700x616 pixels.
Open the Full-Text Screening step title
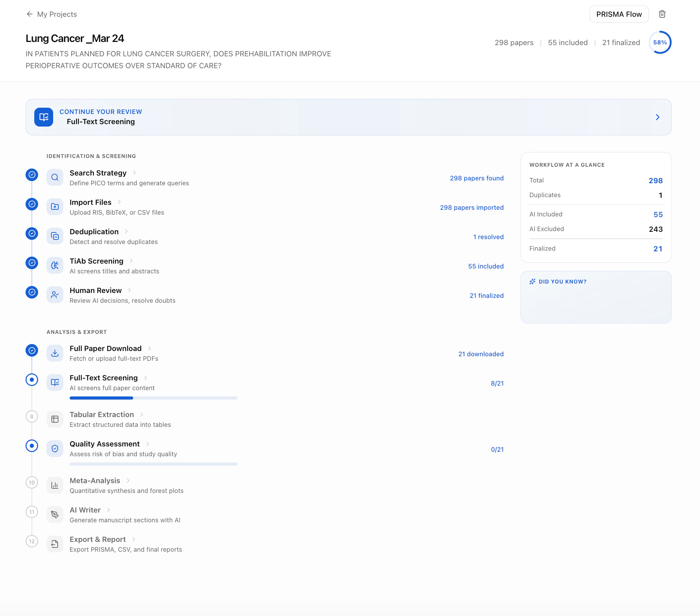103,378
